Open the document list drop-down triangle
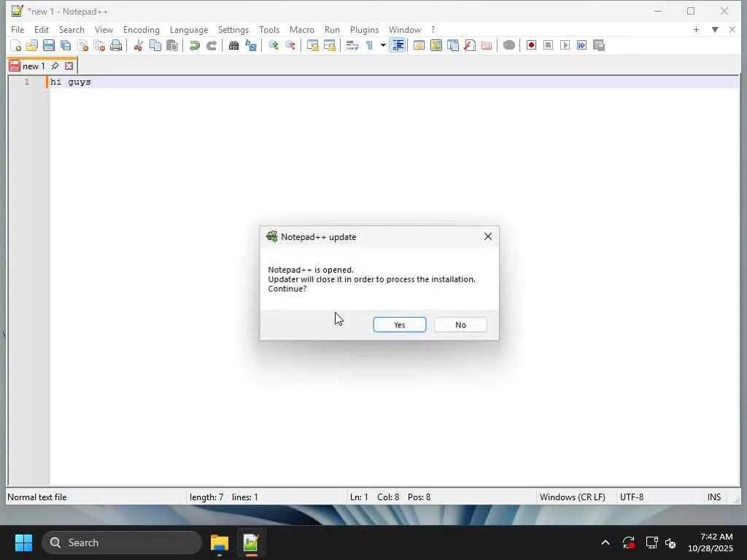 [715, 29]
